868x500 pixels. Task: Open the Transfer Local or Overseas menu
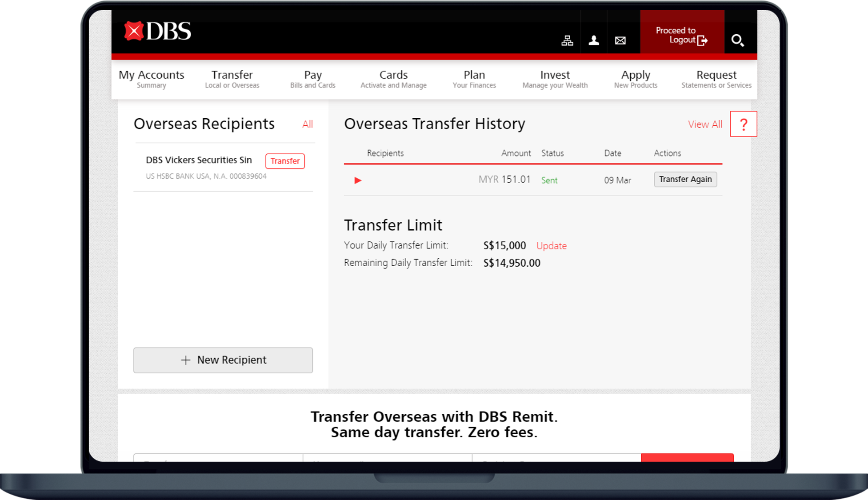point(232,79)
